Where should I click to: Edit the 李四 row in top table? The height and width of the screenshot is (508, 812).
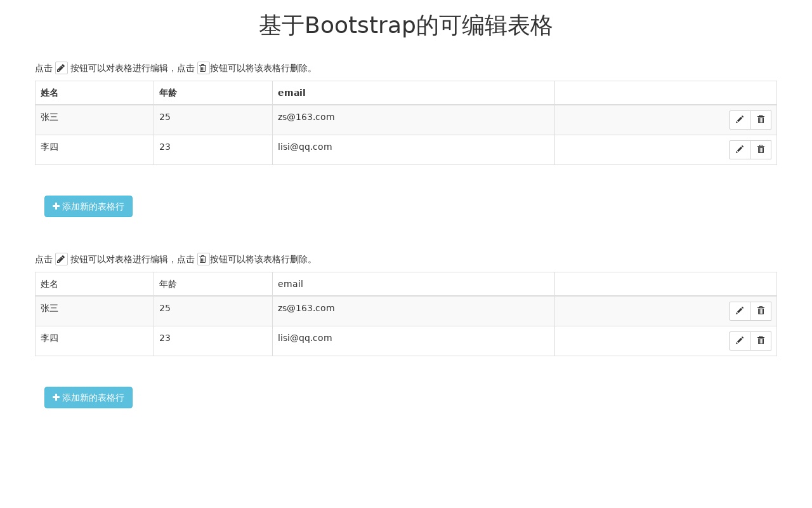click(740, 150)
